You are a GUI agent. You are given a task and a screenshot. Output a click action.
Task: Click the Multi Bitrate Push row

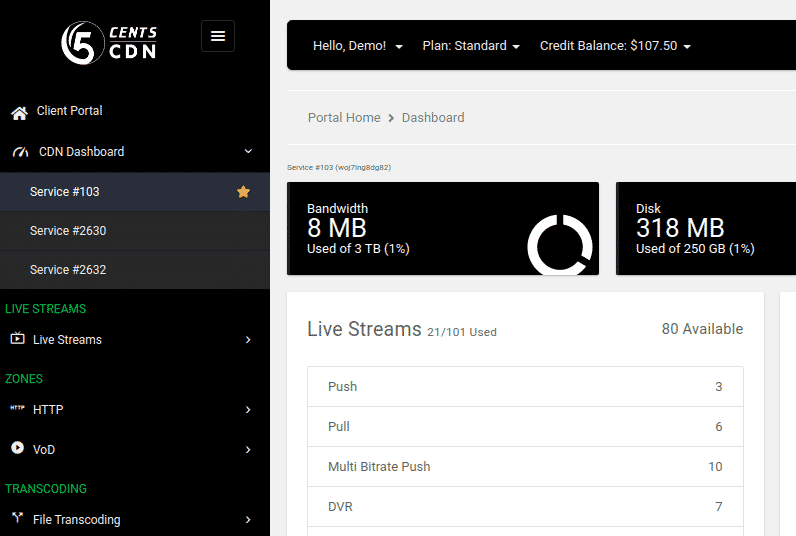pyautogui.click(x=525, y=467)
